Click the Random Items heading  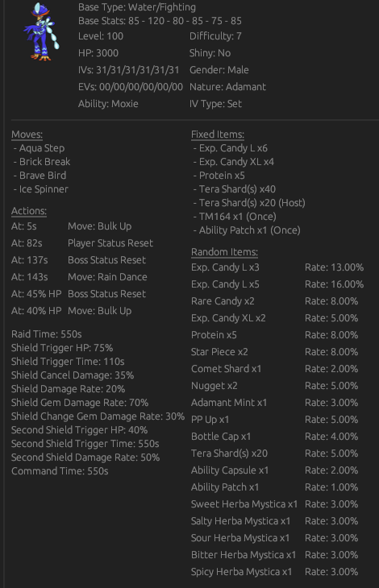click(x=224, y=252)
